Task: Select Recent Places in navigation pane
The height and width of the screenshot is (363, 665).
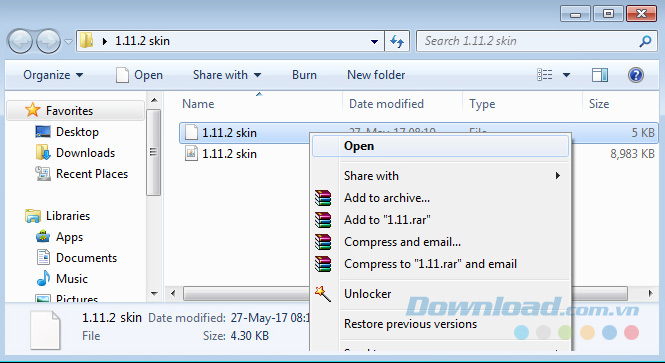Action: (x=92, y=174)
